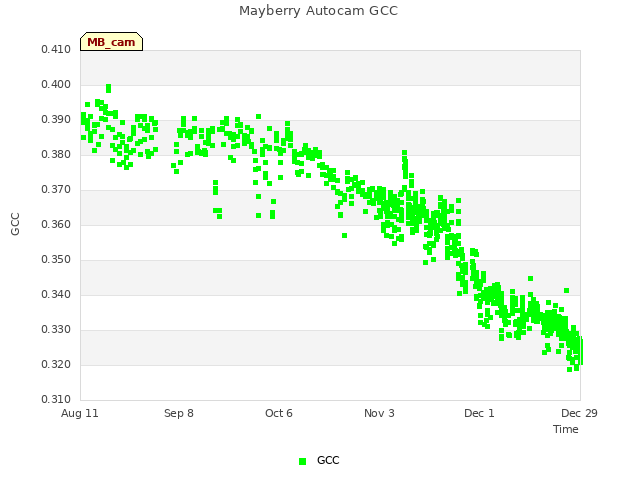The image size is (640, 480).
Task: Click the 0.350 y-axis value
Action: pyautogui.click(x=56, y=260)
